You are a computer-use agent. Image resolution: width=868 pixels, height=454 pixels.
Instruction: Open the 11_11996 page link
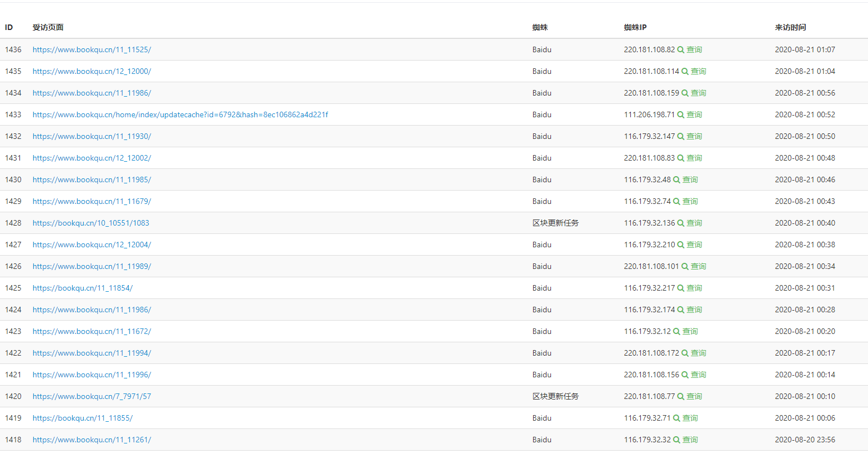[92, 375]
